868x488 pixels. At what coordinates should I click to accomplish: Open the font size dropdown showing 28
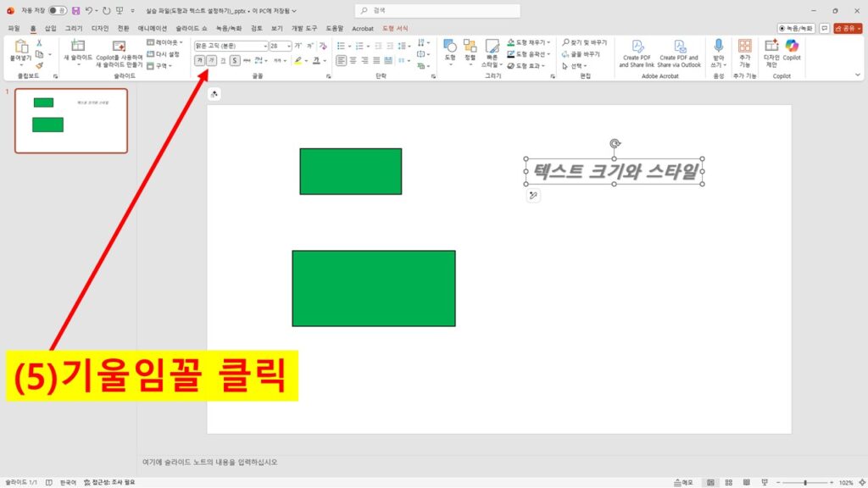pyautogui.click(x=288, y=45)
